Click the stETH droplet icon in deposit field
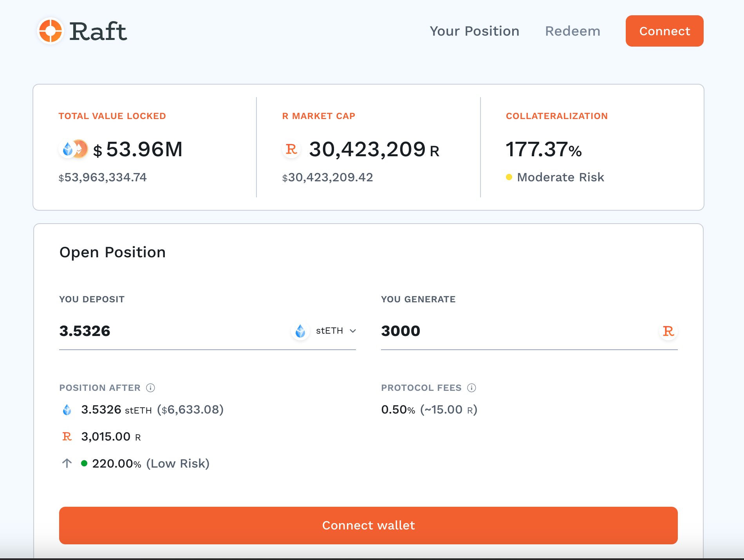 300,331
